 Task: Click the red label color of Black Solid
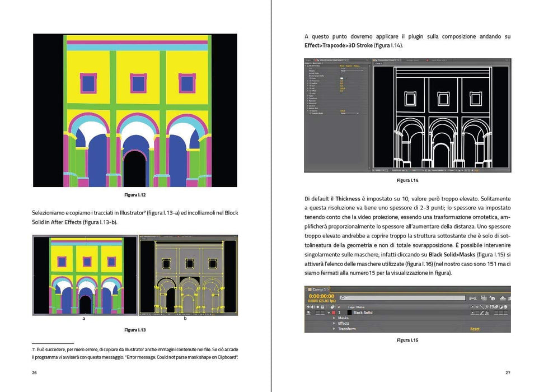[x=334, y=312]
